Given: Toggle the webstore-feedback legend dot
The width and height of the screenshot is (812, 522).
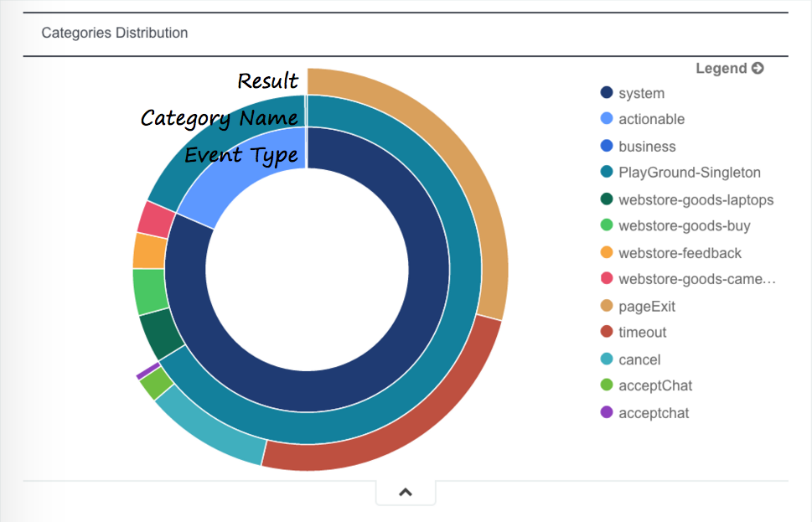Looking at the screenshot, I should pos(607,253).
